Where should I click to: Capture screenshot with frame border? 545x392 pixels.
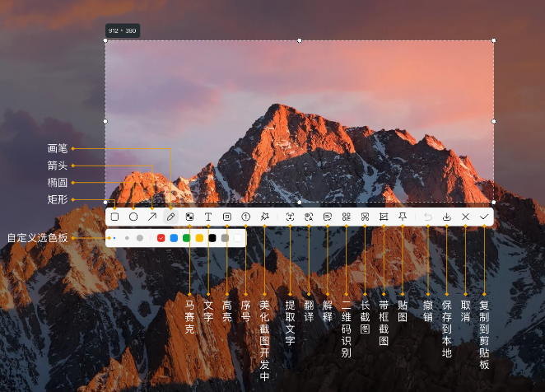[384, 217]
